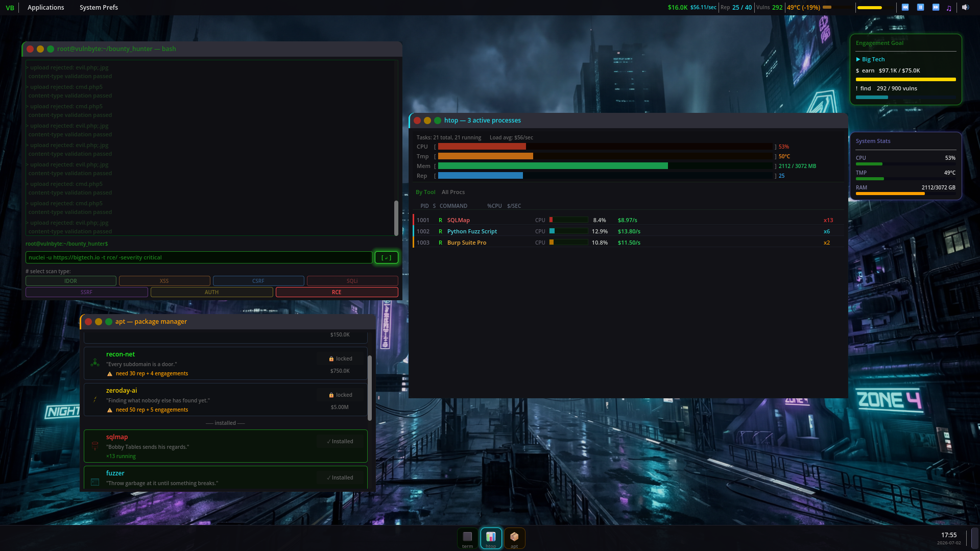Click the %CPU column header in htop
The height and width of the screenshot is (551, 980).
pos(494,206)
